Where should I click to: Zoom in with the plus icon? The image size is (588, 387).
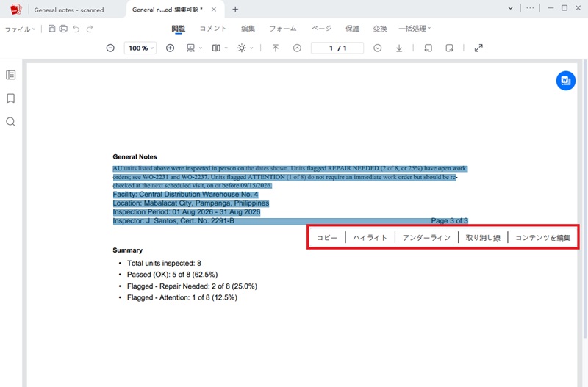171,48
